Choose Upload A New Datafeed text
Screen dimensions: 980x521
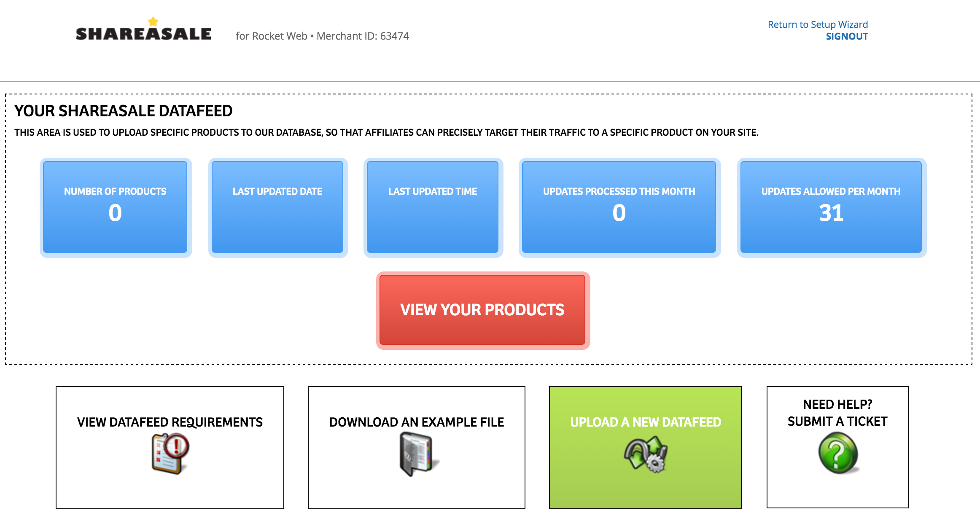[x=646, y=422]
